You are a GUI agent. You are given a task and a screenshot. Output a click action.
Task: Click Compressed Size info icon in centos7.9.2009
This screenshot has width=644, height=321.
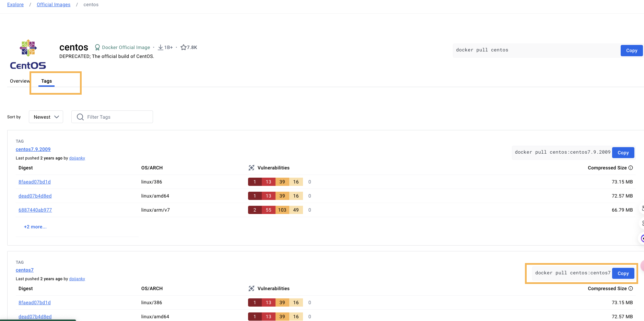pos(631,168)
